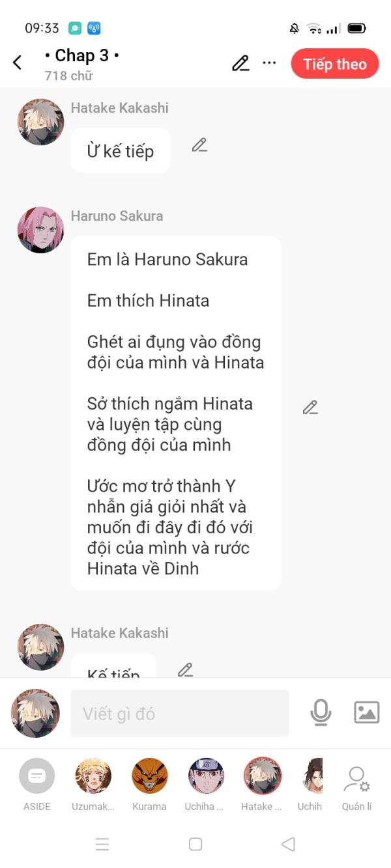Image resolution: width=391 pixels, height=868 pixels.
Task: Edit Haruno Sakura's long message
Action: (310, 408)
